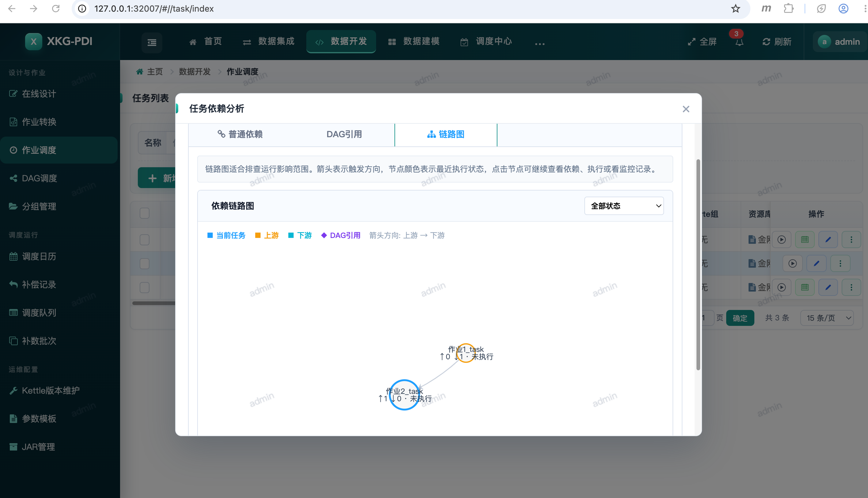Open 数据开发 in the top navigation

(x=341, y=41)
